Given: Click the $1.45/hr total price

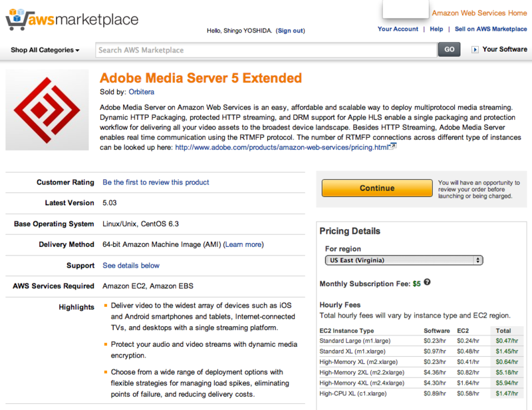Looking at the screenshot, I should (x=507, y=351).
